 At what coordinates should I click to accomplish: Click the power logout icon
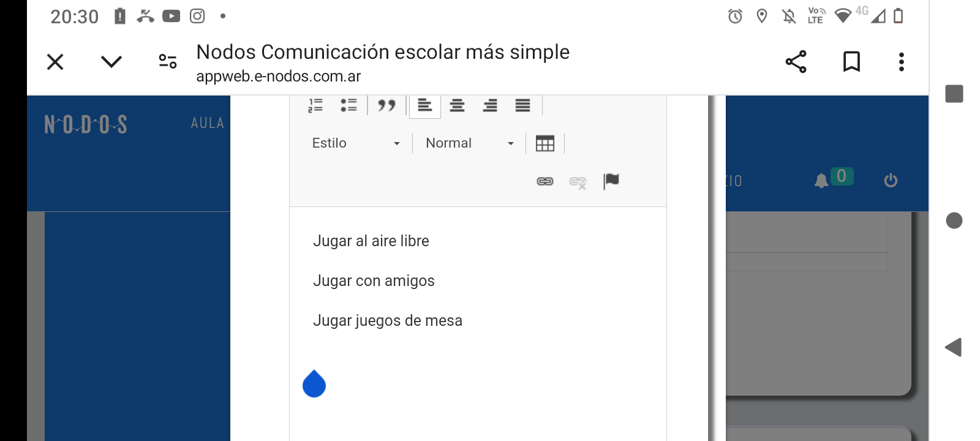(891, 181)
